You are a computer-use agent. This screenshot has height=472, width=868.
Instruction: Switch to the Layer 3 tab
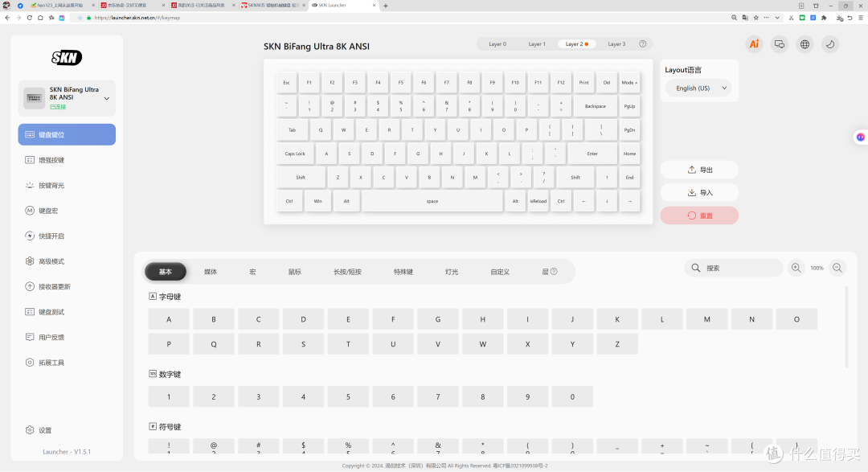616,43
